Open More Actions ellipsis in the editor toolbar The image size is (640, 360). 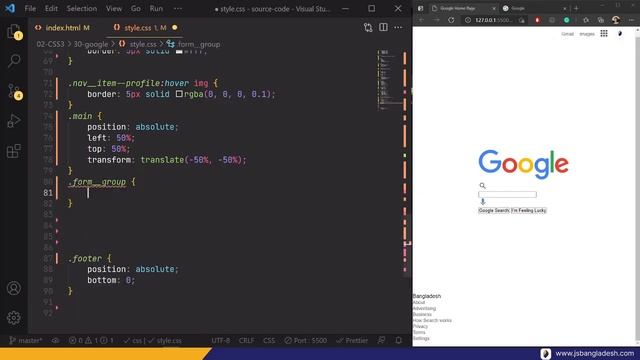click(398, 27)
